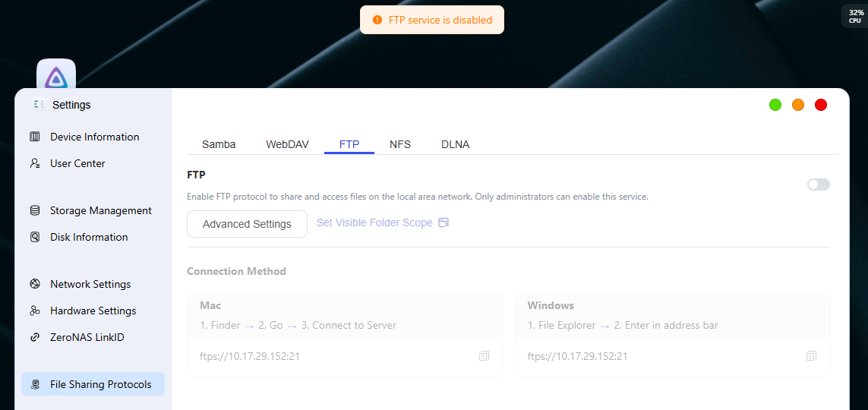Click the red close window button
868x410 pixels.
tap(820, 105)
